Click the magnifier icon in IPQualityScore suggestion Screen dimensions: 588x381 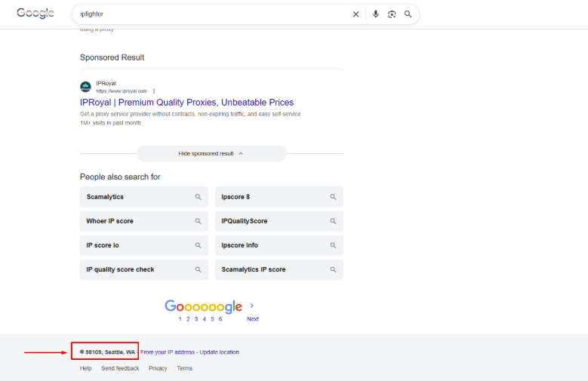pyautogui.click(x=333, y=221)
